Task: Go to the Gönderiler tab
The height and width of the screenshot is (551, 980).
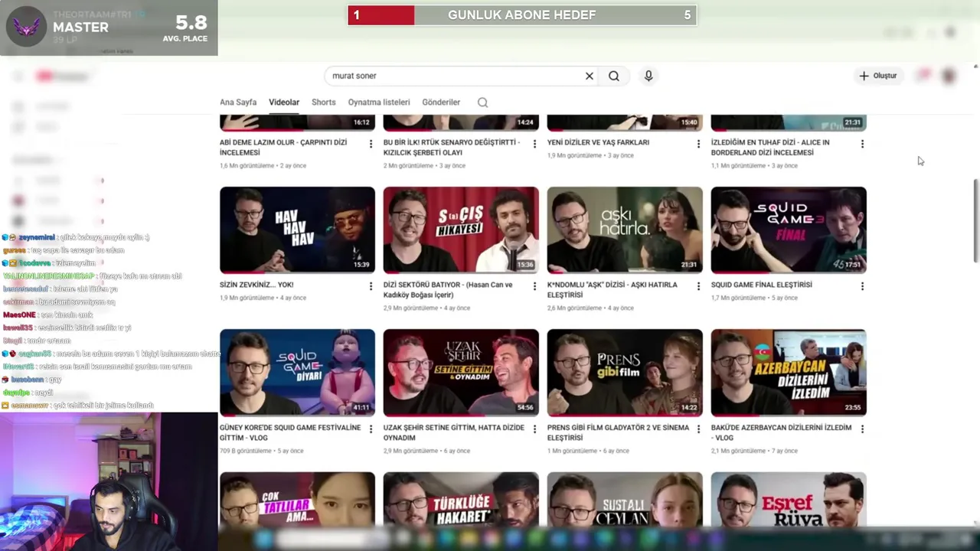Action: click(441, 102)
